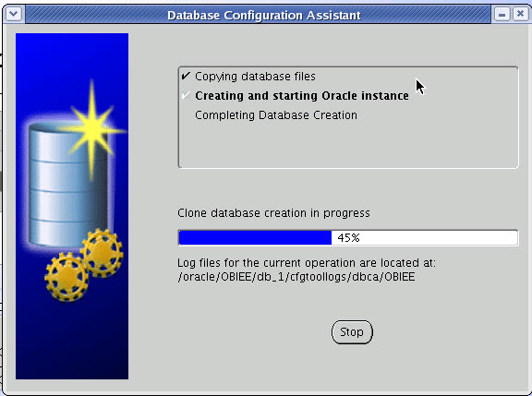This screenshot has width=532, height=396.
Task: Close the Database Configuration Assistant window
Action: point(520,14)
